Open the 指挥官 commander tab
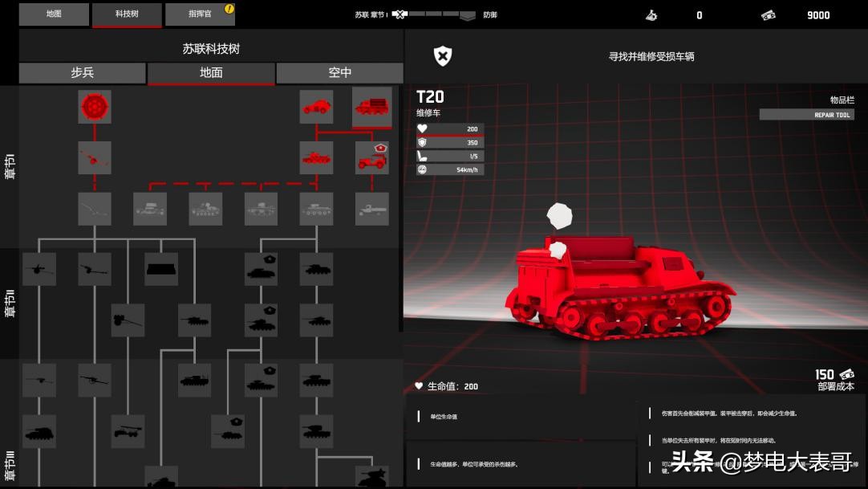Screen dimensions: 868x489 pos(200,14)
